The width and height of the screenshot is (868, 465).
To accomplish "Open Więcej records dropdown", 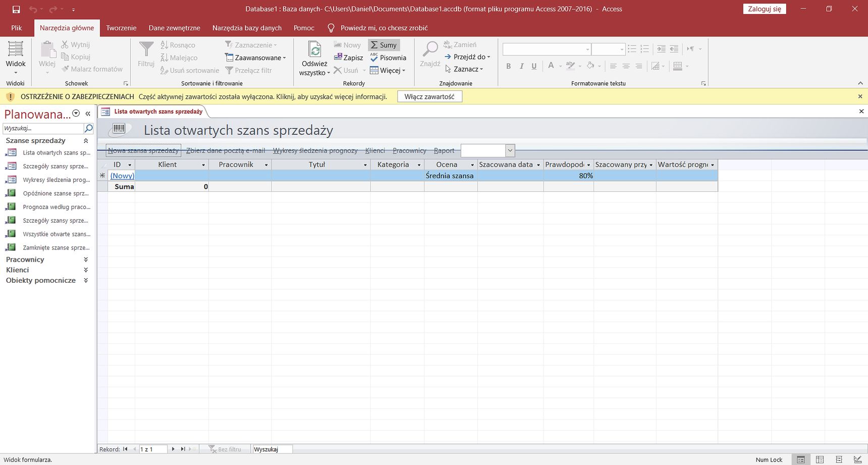I will 388,70.
